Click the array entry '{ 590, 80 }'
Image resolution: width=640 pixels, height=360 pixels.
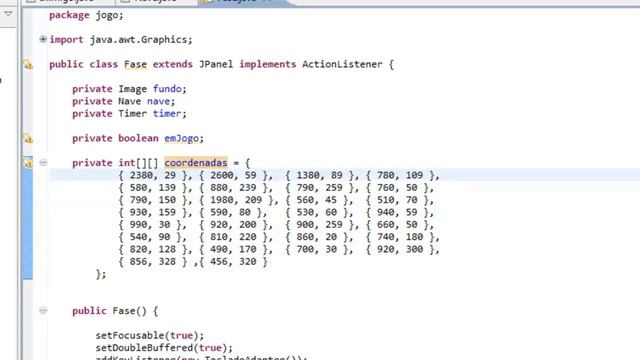tap(231, 212)
